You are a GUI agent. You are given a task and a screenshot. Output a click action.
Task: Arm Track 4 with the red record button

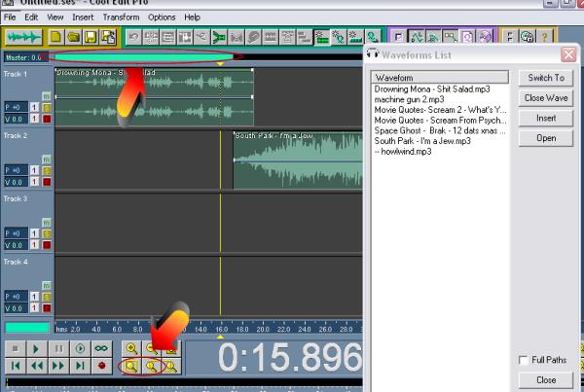tap(47, 308)
